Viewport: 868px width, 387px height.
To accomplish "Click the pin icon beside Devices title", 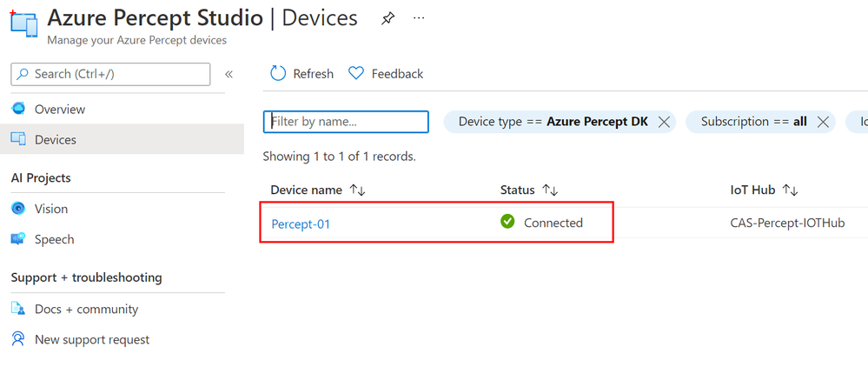I will coord(388,18).
